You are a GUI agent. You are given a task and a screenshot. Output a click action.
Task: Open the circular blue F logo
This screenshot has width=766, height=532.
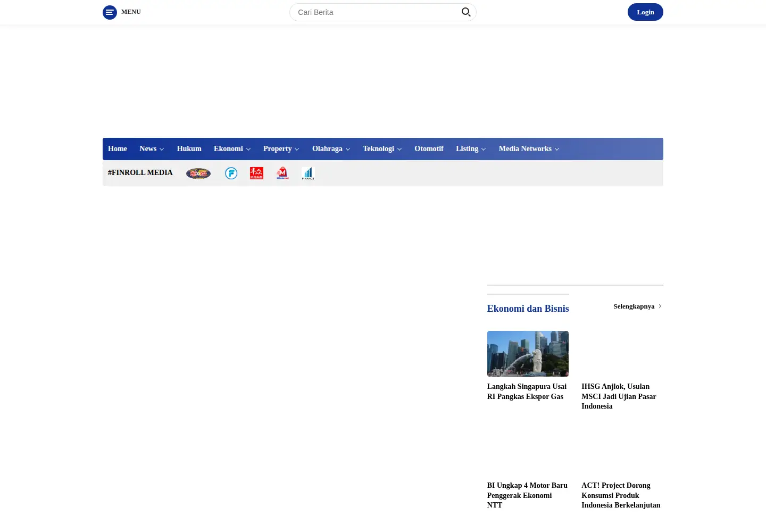click(x=231, y=173)
